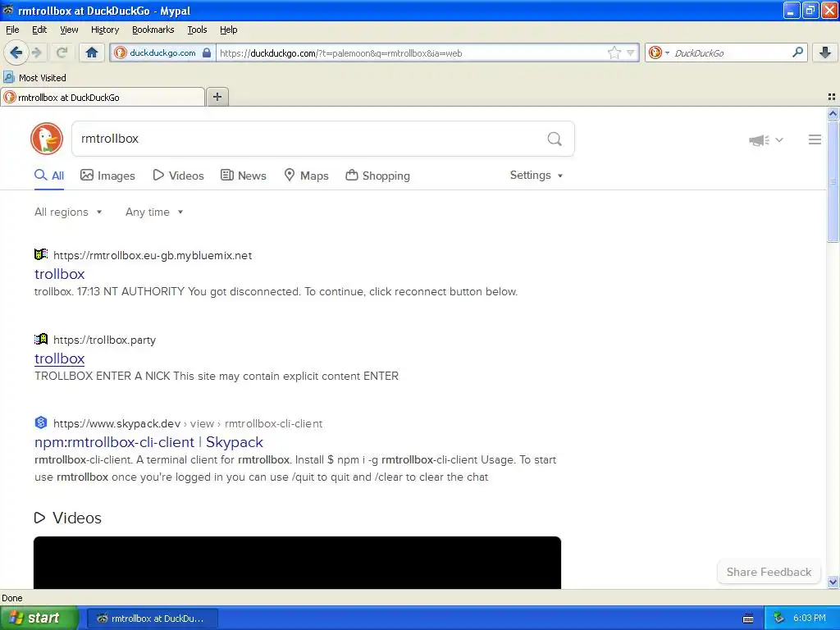Expand the Settings dropdown
The image size is (840, 630).
click(x=536, y=176)
